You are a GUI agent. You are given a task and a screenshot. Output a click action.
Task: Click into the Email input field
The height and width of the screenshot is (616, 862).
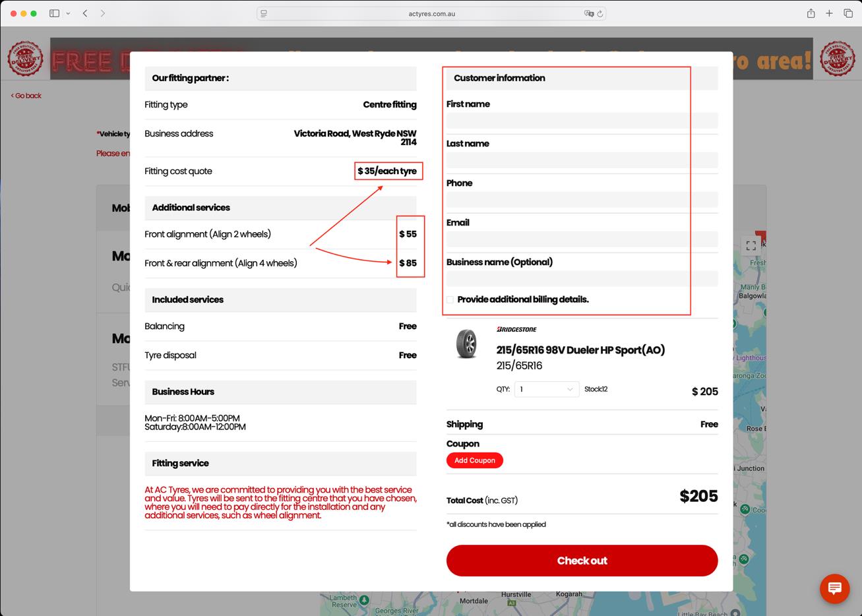[x=582, y=239]
